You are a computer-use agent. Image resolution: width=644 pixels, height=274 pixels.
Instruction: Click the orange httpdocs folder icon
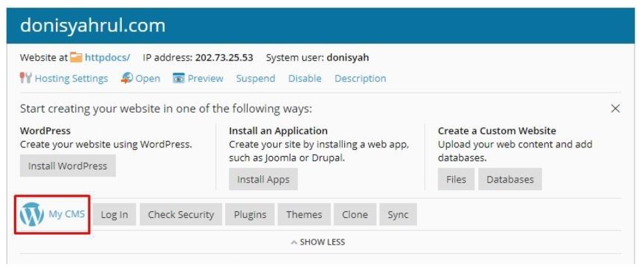click(76, 57)
